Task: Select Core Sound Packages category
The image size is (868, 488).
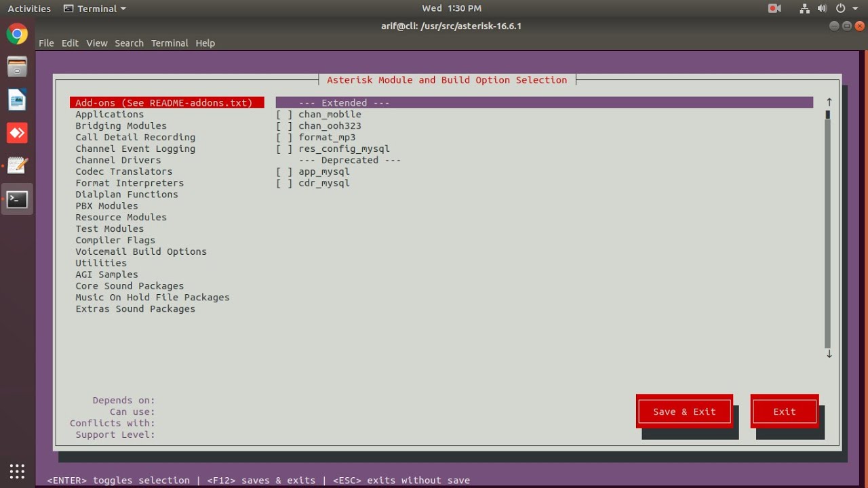Action: point(130,286)
